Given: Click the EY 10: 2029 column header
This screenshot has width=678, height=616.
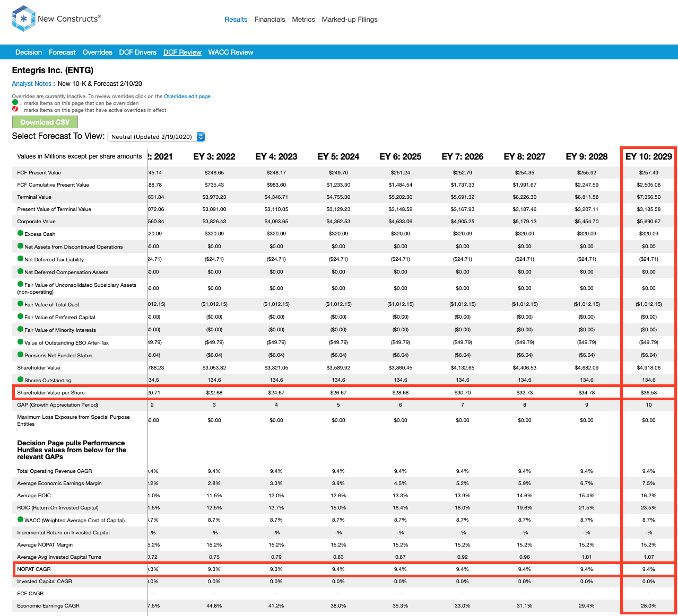Looking at the screenshot, I should 649,156.
